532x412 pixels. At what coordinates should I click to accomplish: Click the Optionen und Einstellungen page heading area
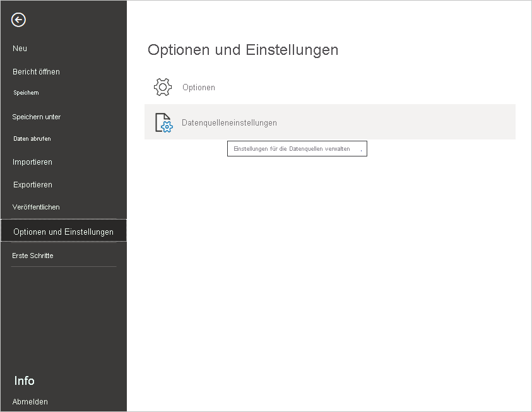click(242, 50)
